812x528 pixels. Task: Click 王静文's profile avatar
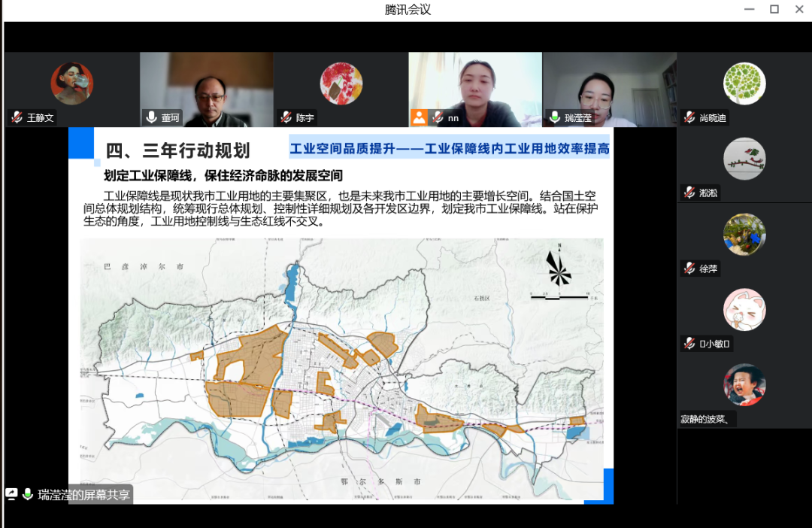72,83
